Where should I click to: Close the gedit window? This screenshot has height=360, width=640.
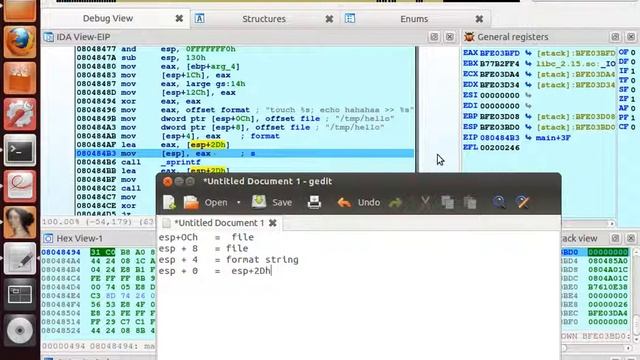[x=167, y=181]
